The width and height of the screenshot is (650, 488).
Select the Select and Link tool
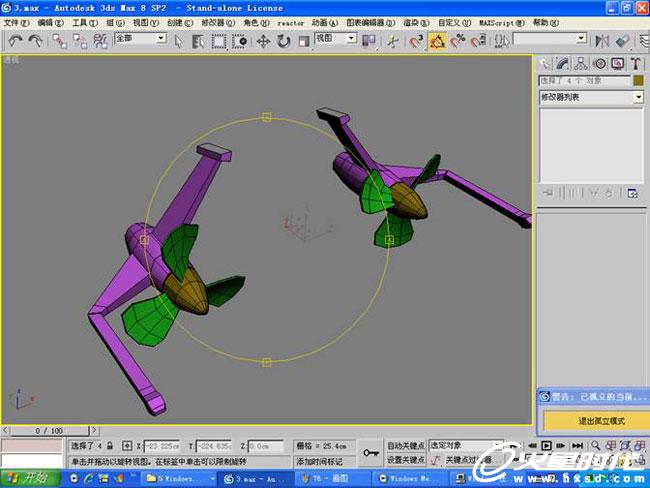click(x=59, y=41)
